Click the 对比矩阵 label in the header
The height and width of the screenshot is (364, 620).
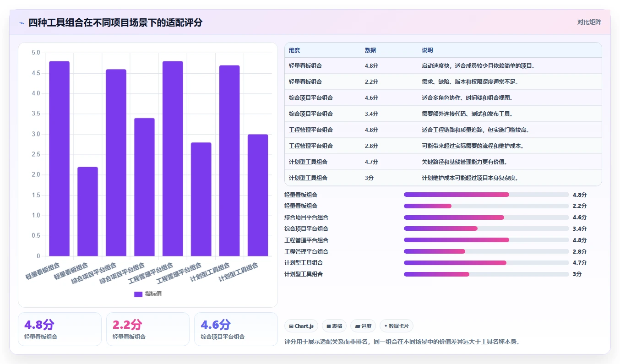589,22
